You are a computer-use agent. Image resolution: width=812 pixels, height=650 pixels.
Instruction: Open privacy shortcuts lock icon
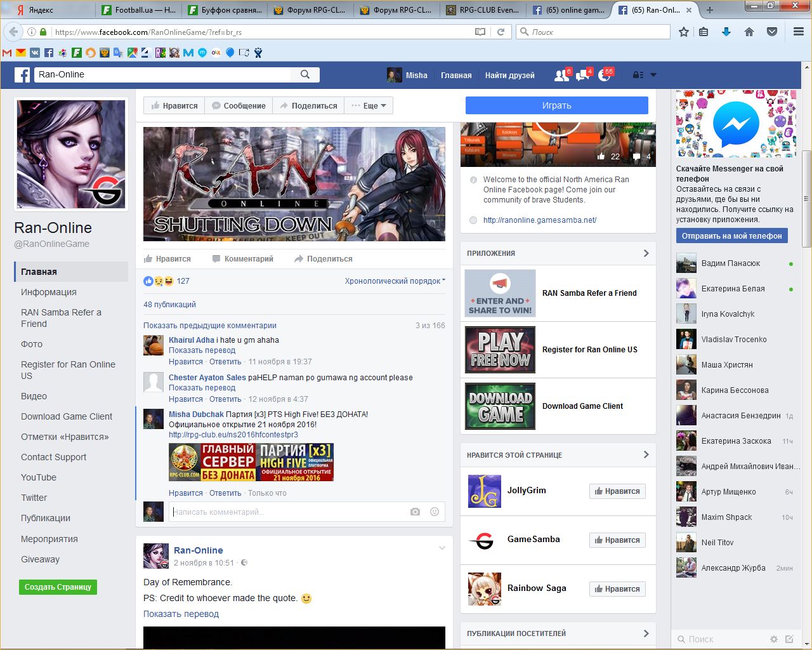[x=638, y=75]
